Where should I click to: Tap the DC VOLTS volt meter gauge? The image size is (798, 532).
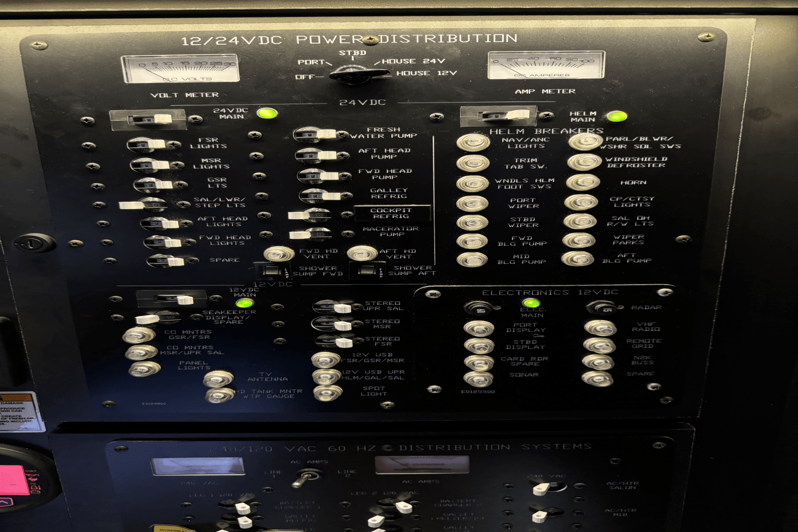click(x=181, y=69)
